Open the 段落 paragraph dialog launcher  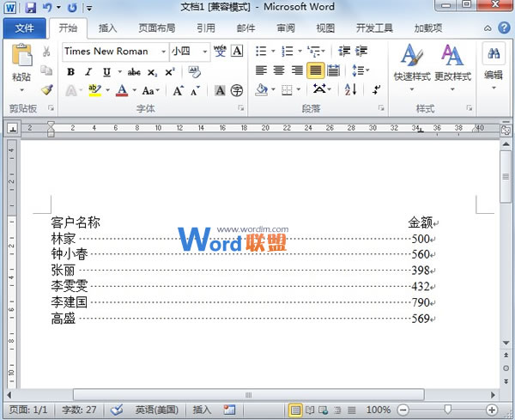click(381, 108)
